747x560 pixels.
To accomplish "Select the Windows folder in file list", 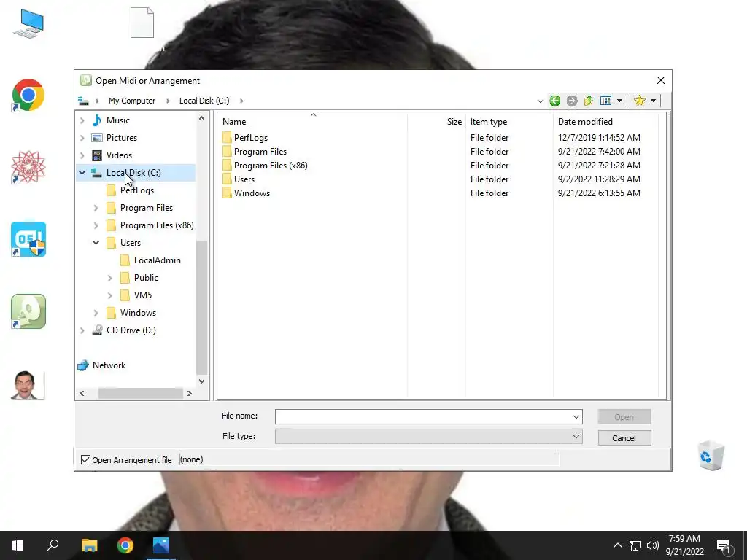I will [252, 192].
